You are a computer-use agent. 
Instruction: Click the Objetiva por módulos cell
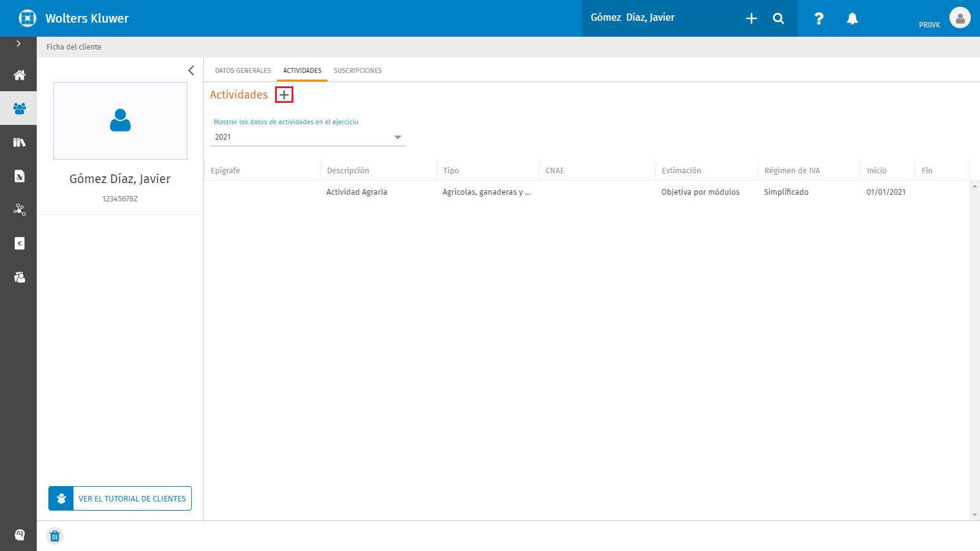[x=700, y=192]
